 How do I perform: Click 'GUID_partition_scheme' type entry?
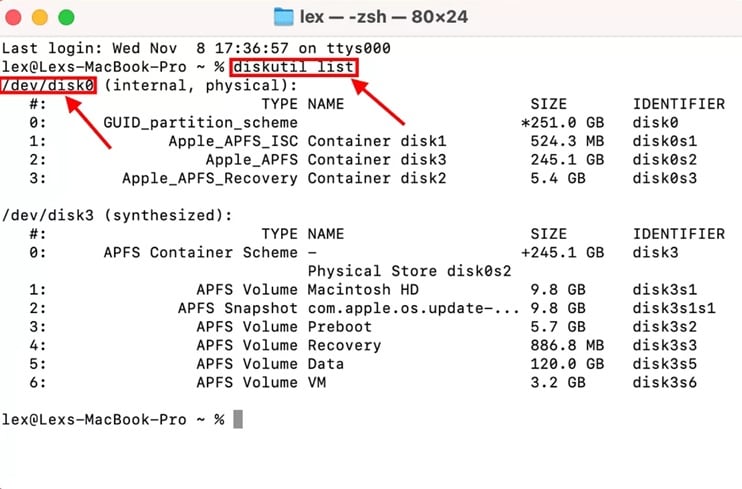(x=201, y=123)
